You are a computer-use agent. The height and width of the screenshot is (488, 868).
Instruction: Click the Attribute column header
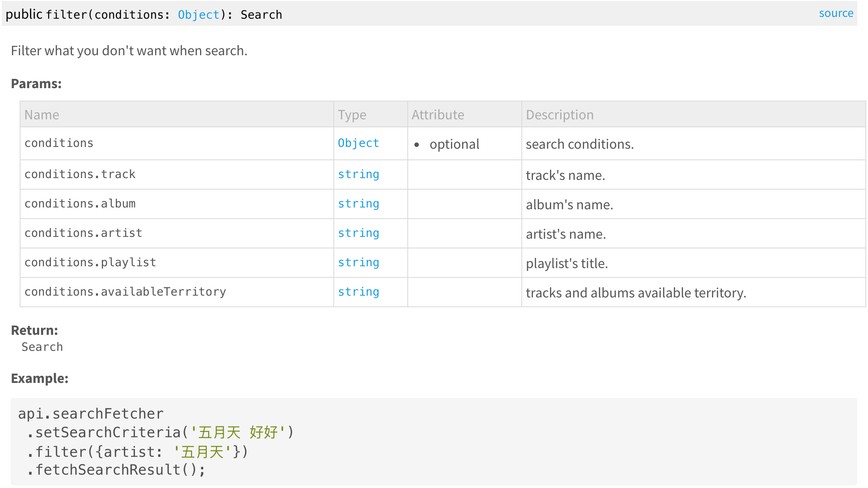pyautogui.click(x=438, y=115)
